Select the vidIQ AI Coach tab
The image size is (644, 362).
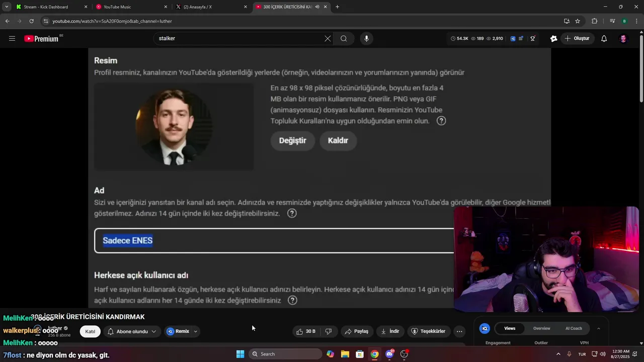pyautogui.click(x=574, y=328)
